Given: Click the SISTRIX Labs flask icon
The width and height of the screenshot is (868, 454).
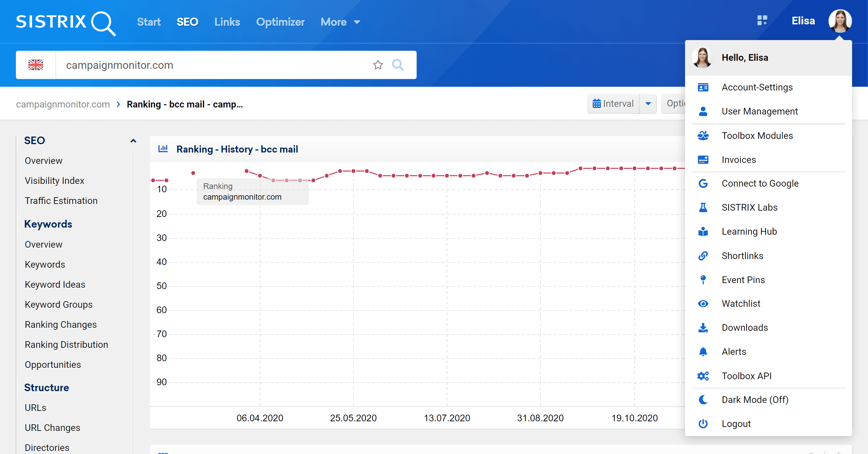Looking at the screenshot, I should (x=703, y=208).
